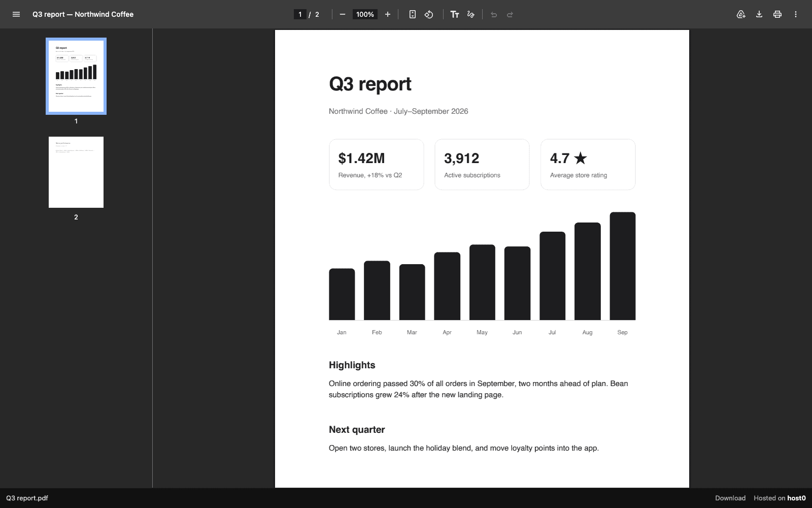Save the PDF to Drive
This screenshot has width=812, height=508.
(x=741, y=14)
